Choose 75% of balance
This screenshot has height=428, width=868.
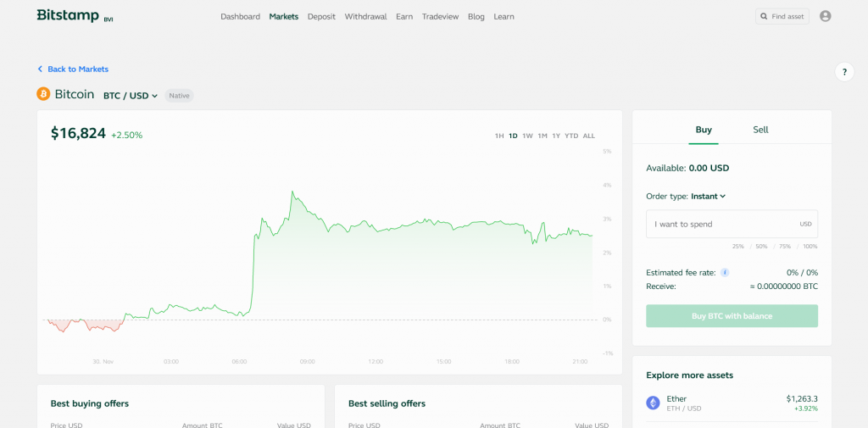tap(785, 247)
